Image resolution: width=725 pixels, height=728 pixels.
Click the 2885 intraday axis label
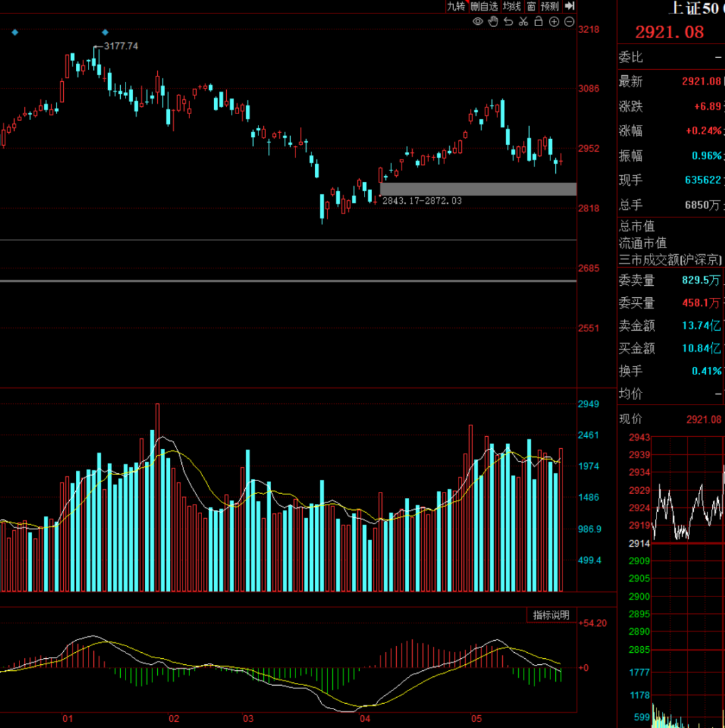click(640, 649)
